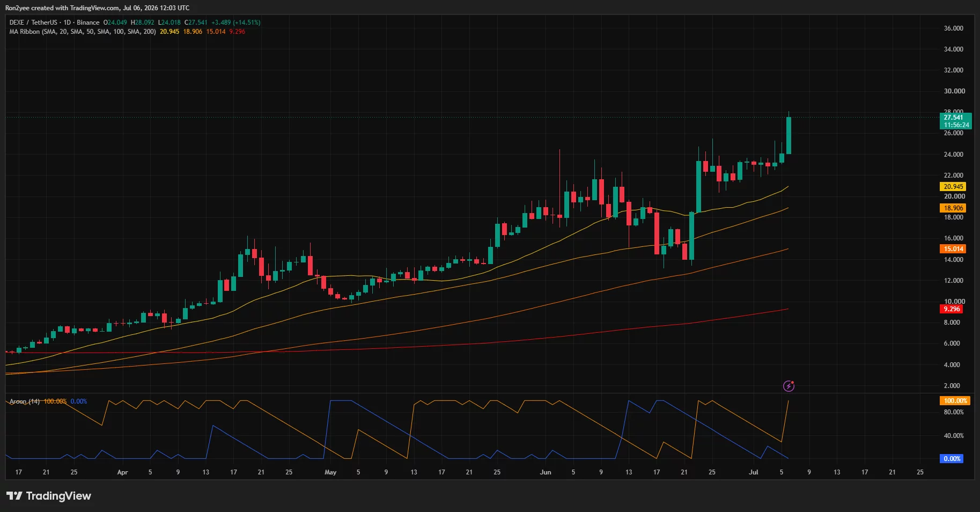Click the 6.000 price scale label
The height and width of the screenshot is (512, 980).
(x=952, y=343)
